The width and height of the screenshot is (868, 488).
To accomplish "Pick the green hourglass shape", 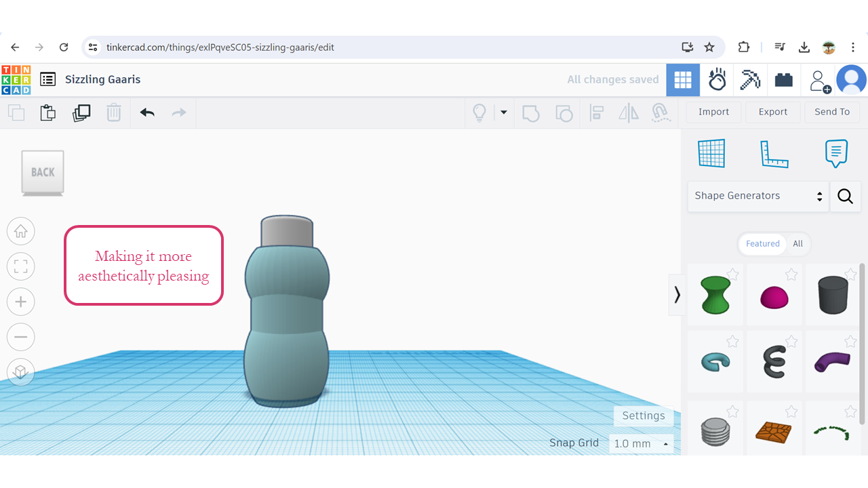I will (715, 295).
